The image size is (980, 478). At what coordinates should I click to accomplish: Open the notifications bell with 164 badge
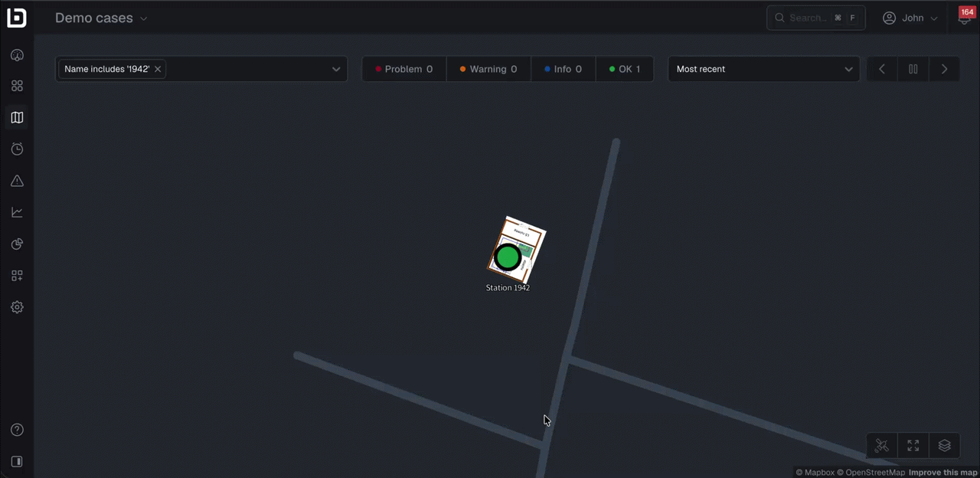pos(965,17)
